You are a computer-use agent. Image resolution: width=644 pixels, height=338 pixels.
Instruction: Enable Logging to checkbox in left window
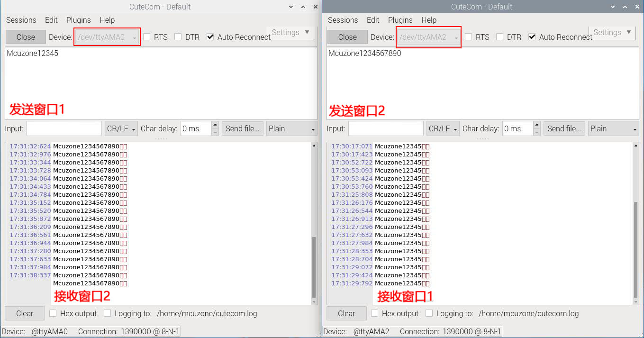(107, 313)
